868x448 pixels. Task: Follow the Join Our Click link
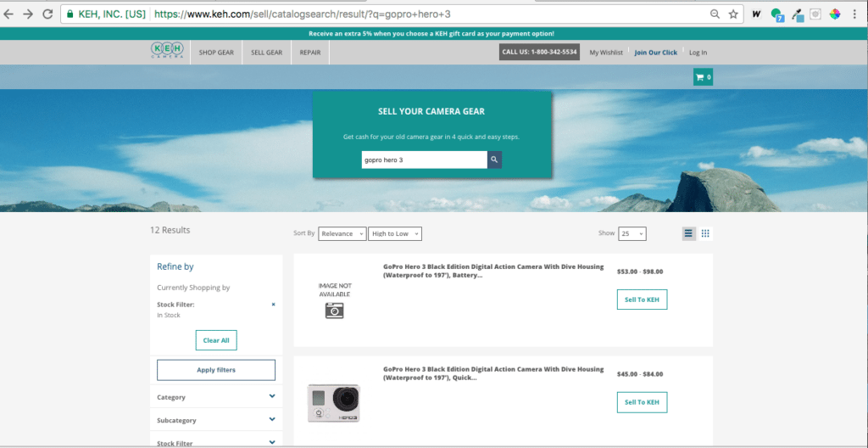[655, 53]
